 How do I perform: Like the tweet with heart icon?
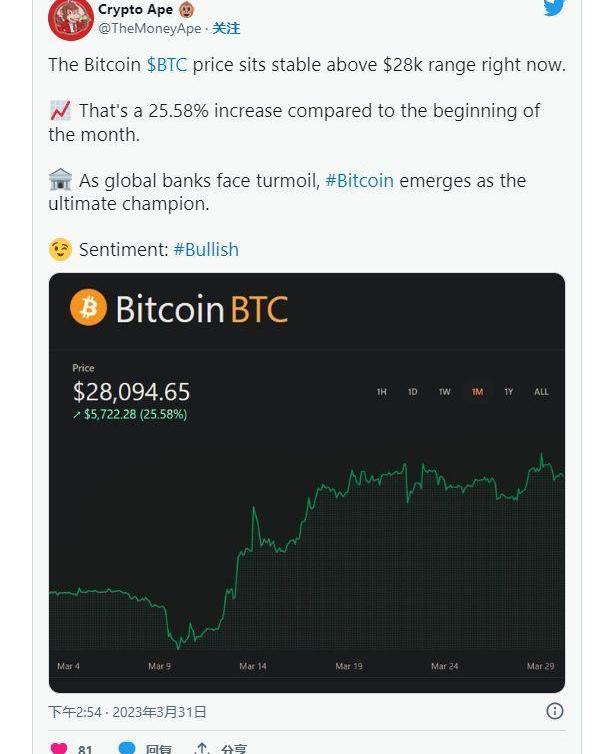tap(59, 748)
